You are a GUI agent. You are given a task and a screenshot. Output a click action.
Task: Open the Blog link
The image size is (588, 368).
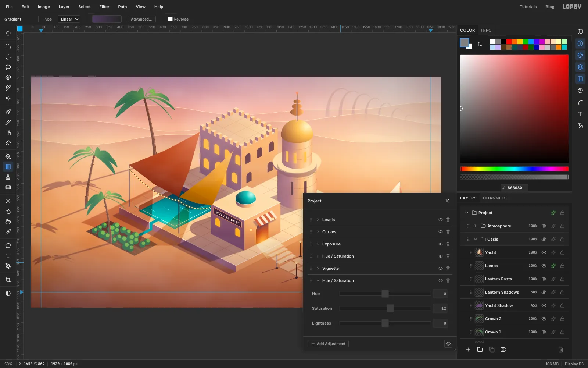click(550, 7)
